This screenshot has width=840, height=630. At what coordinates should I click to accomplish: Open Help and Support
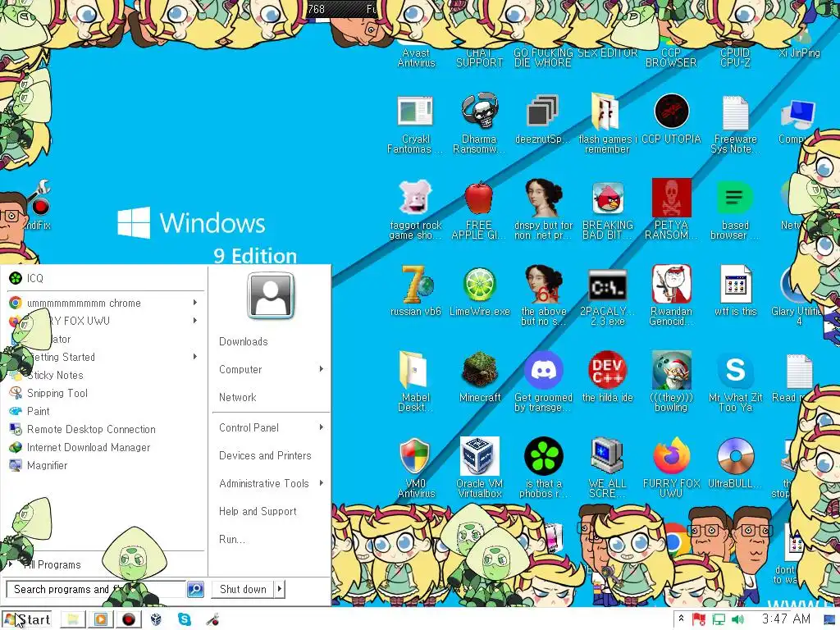click(258, 511)
